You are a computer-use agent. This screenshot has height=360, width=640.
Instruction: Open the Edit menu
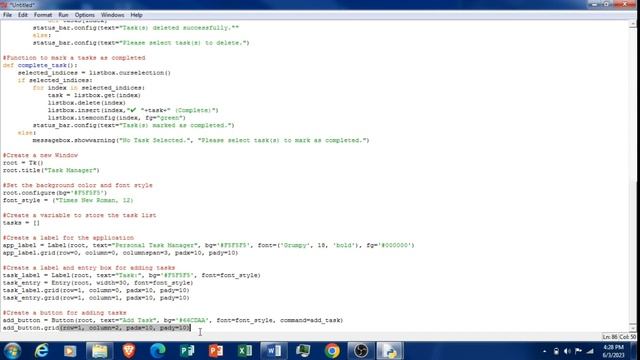(22, 15)
